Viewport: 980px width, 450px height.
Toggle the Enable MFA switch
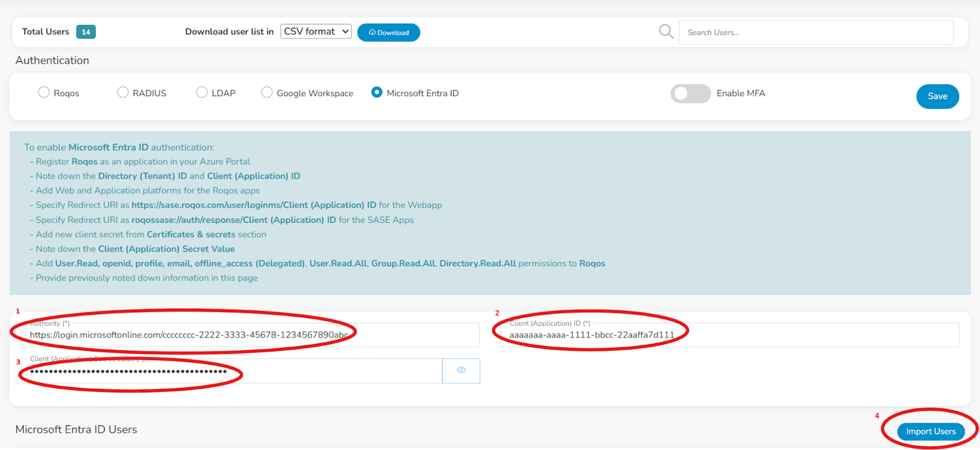coord(690,94)
